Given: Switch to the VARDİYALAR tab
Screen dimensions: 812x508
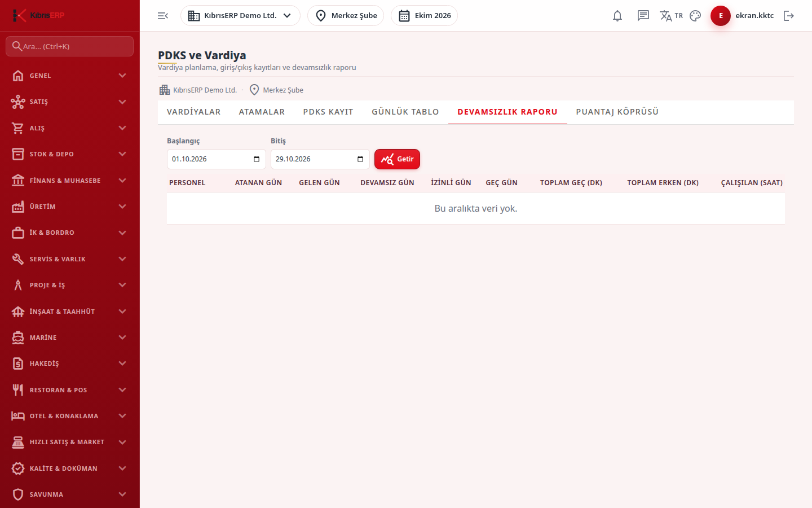Looking at the screenshot, I should (x=193, y=112).
